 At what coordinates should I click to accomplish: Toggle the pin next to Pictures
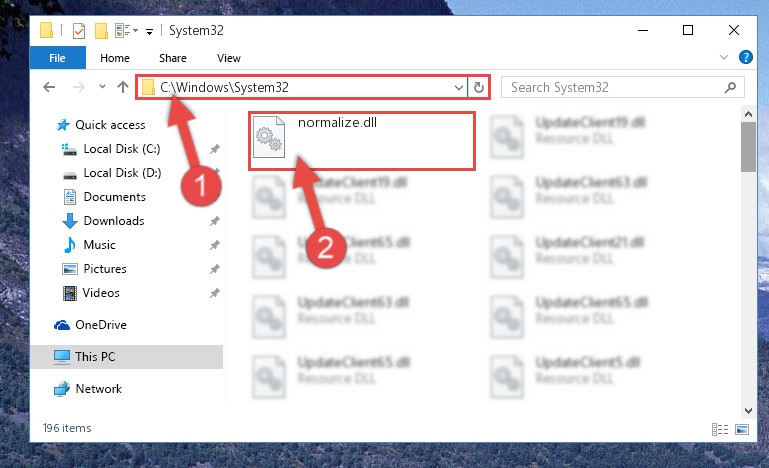214,269
